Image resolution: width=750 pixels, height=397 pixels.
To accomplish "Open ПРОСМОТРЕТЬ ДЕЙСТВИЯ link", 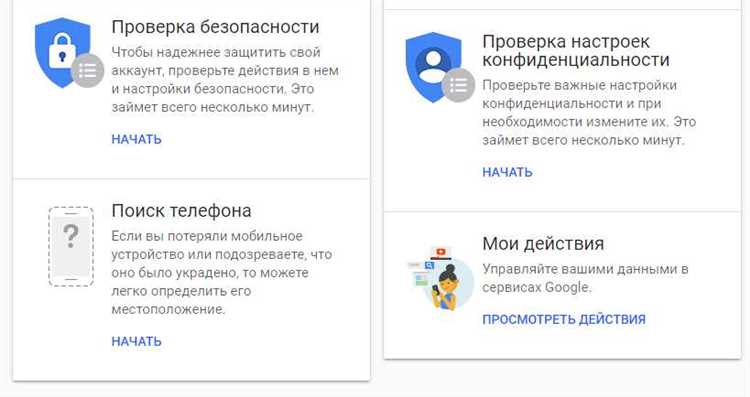I will (563, 320).
